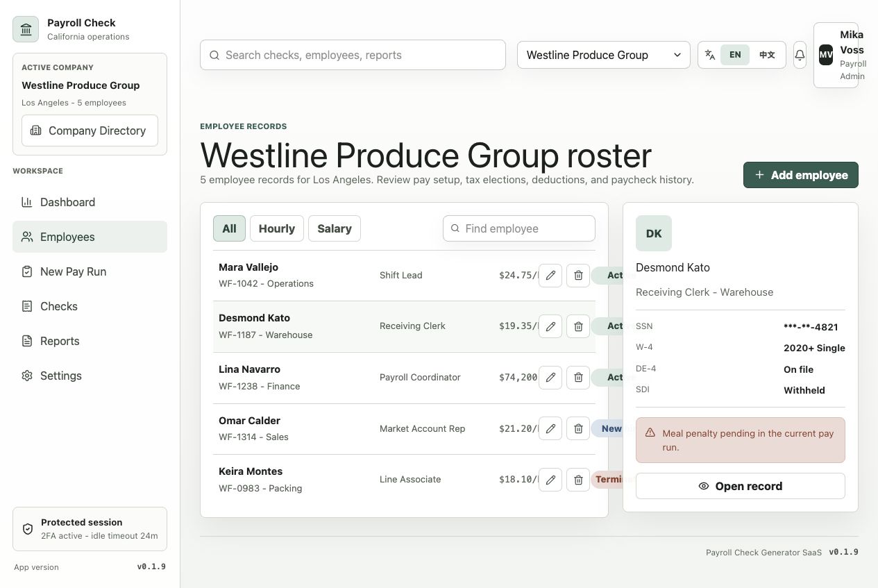The image size is (878, 588).
Task: Focus the Find employee field
Action: (519, 228)
